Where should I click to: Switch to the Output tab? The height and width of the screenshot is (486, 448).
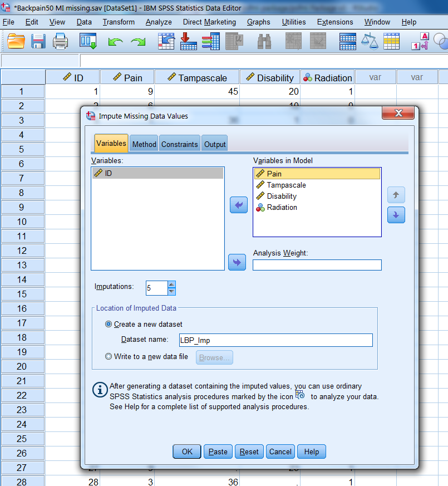[x=215, y=144]
